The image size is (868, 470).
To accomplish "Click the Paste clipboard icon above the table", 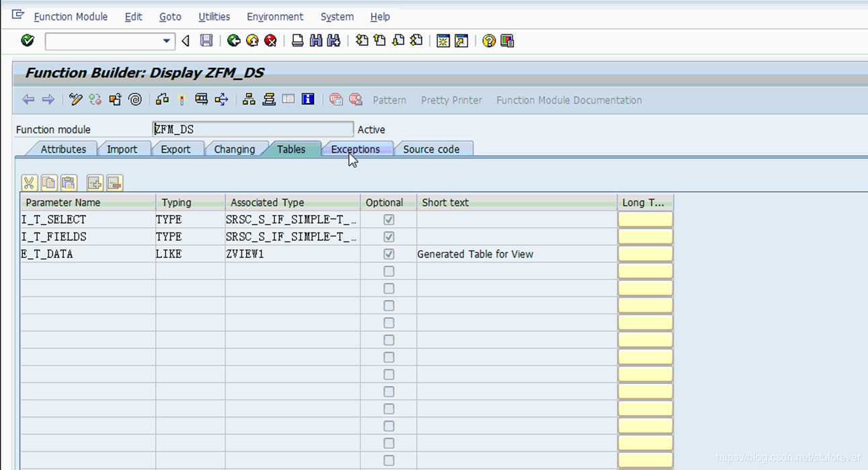I will click(69, 182).
